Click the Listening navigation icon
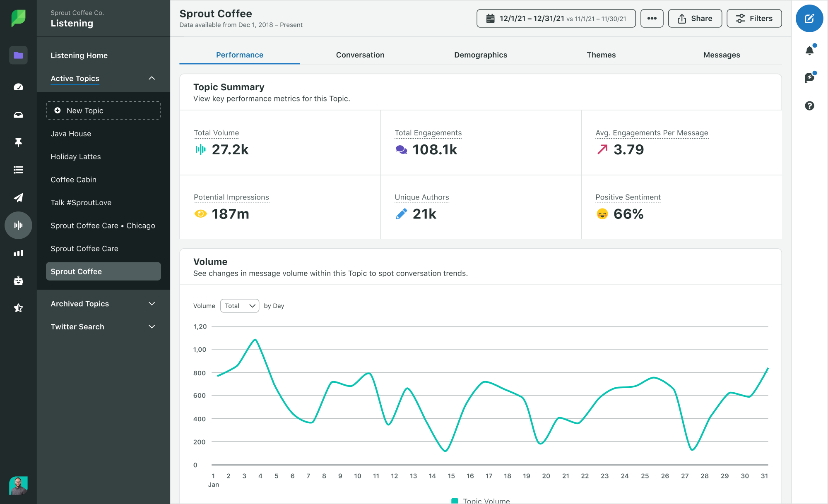The image size is (828, 504). click(x=18, y=225)
